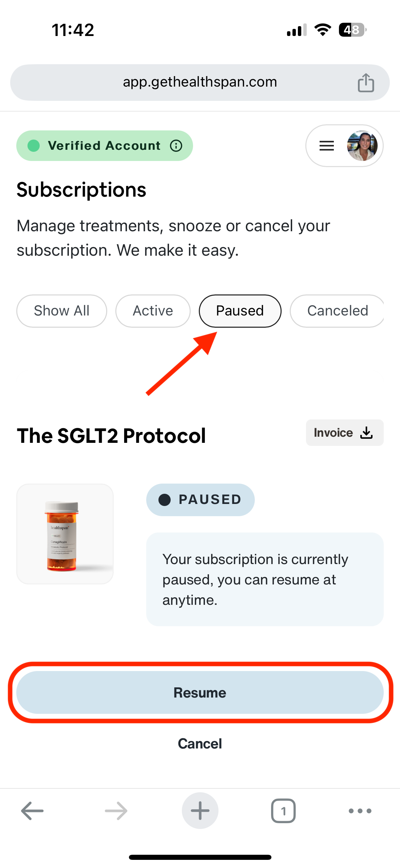Viewport: 400px width, 868px height.
Task: Open browser more options (three dots)
Action: coord(360,811)
